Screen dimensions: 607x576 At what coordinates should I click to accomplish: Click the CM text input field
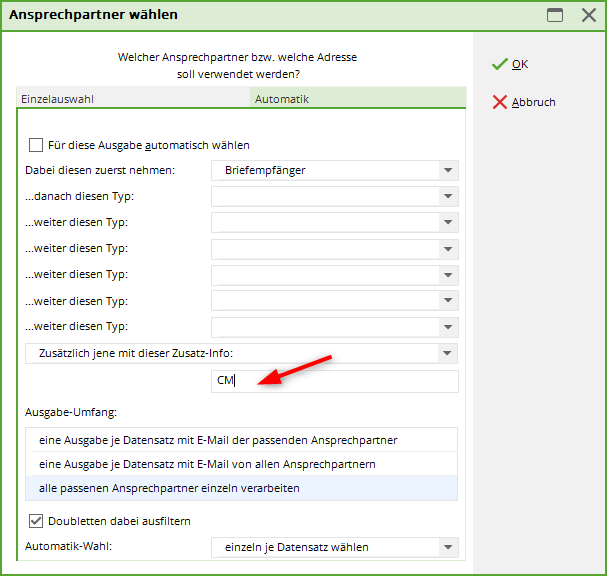point(334,381)
